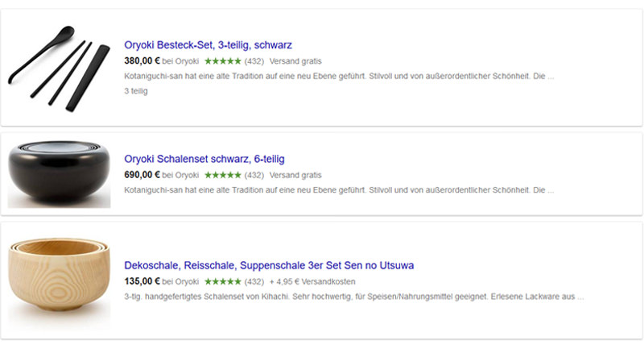Click the star rating of the Schalenset

tap(222, 175)
